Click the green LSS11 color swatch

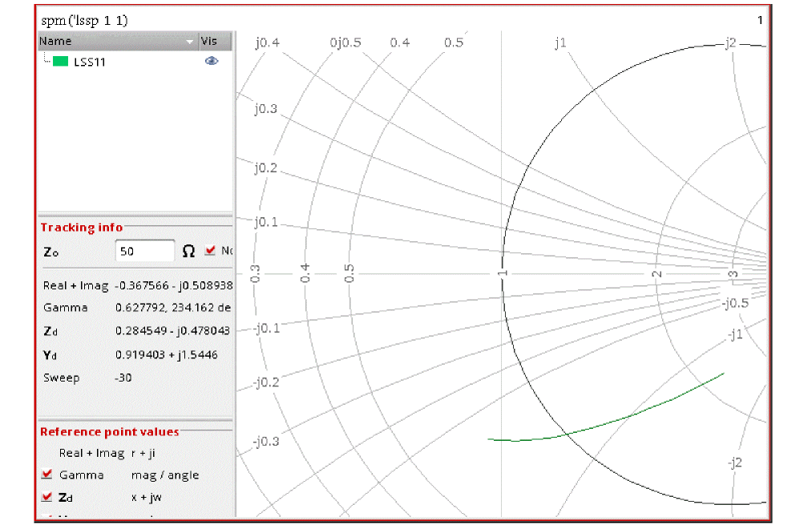tap(60, 62)
